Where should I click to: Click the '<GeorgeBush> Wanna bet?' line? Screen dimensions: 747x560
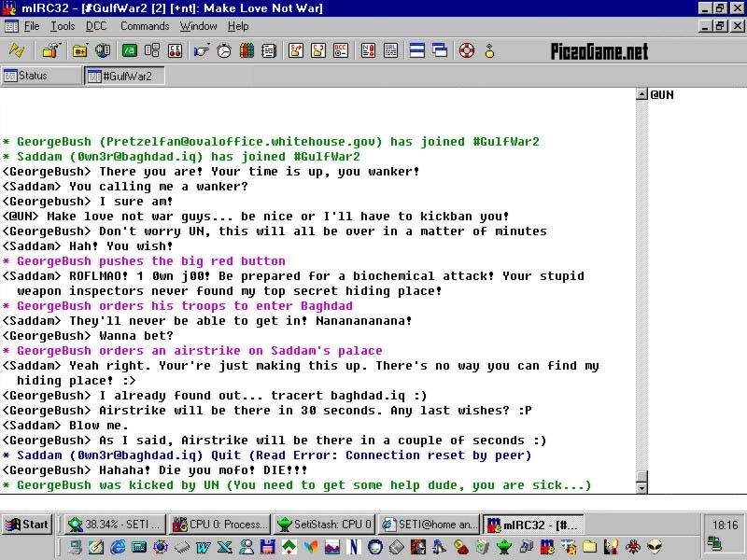point(88,336)
